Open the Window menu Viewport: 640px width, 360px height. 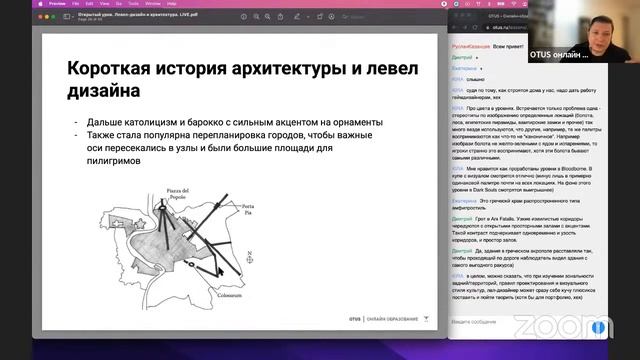click(x=153, y=4)
